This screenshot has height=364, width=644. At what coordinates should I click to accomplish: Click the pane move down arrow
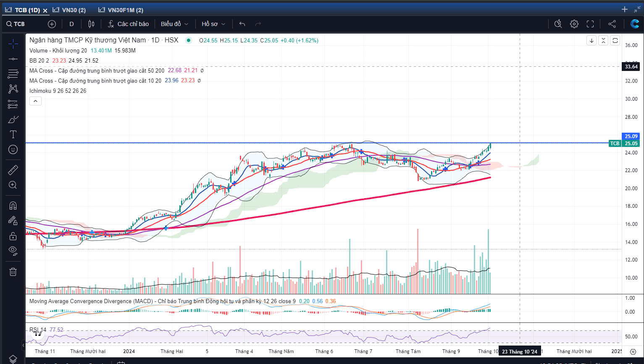click(591, 41)
